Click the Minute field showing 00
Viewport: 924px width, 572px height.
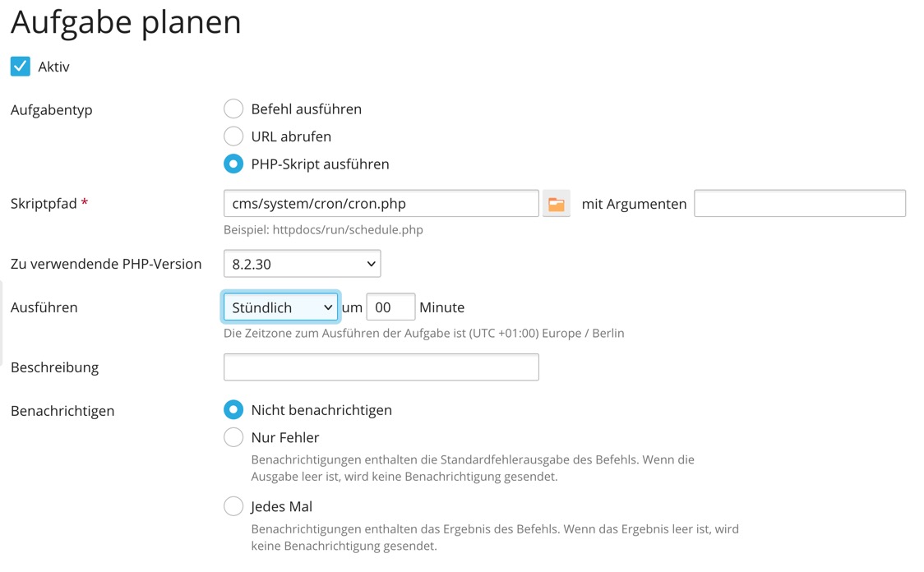coord(390,307)
